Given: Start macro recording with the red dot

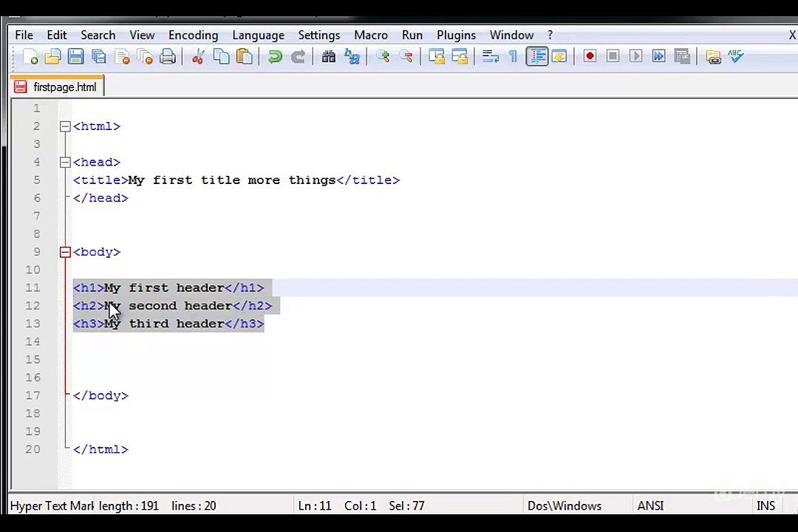Looking at the screenshot, I should click(x=590, y=56).
